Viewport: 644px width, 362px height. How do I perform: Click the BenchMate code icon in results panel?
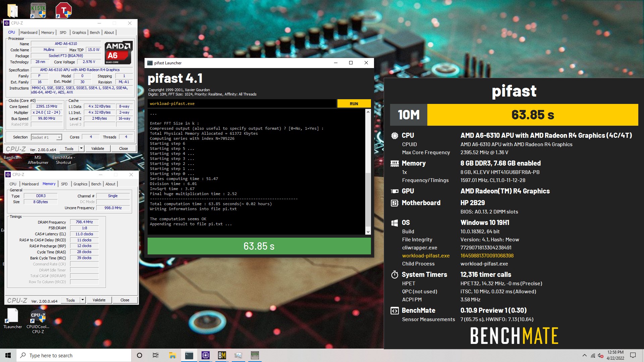coord(394,311)
